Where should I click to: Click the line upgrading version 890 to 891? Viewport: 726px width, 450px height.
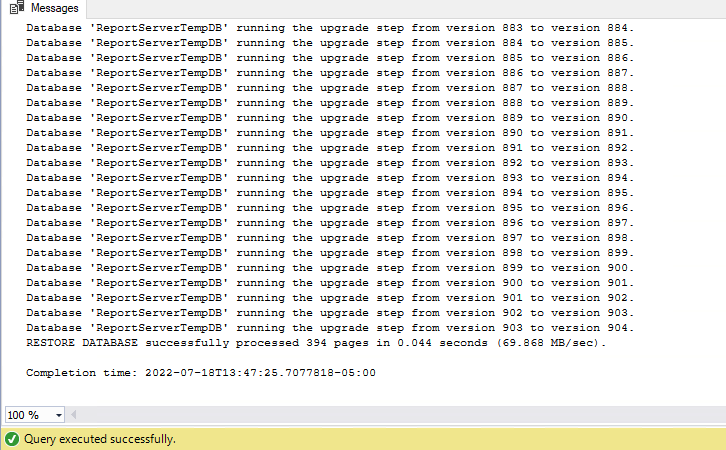point(329,133)
